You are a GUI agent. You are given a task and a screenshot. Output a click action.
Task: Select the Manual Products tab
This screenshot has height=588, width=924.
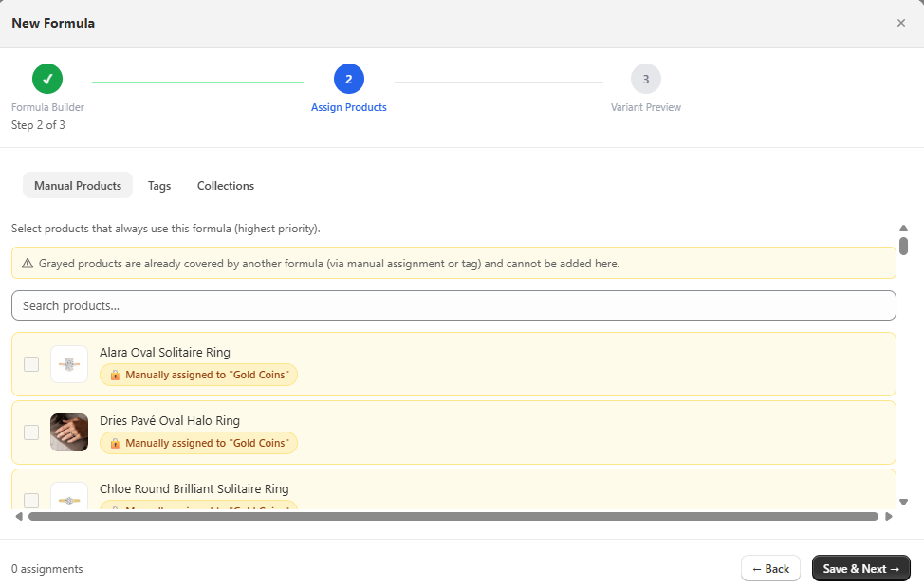78,186
